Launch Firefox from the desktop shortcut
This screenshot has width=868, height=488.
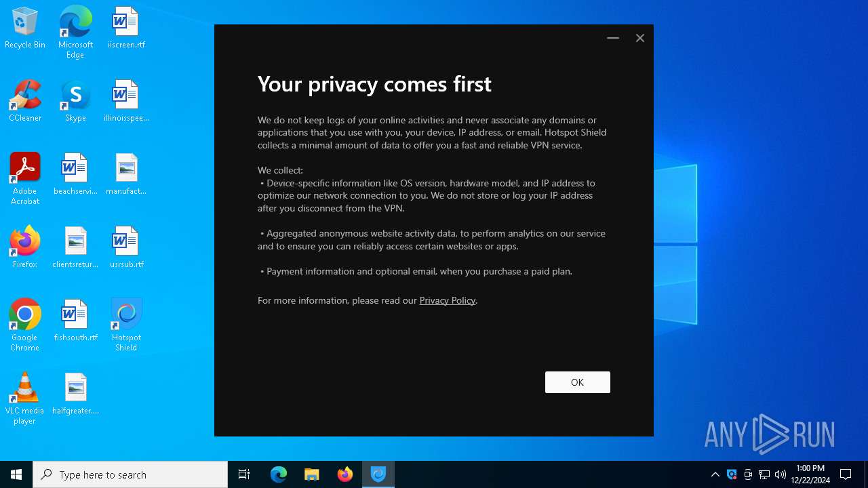25,248
